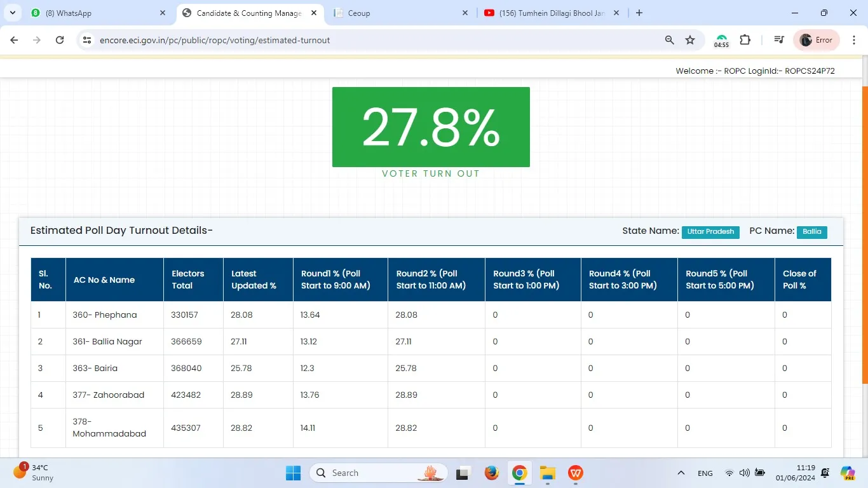Reload the current page
The width and height of the screenshot is (868, 488).
(60, 40)
